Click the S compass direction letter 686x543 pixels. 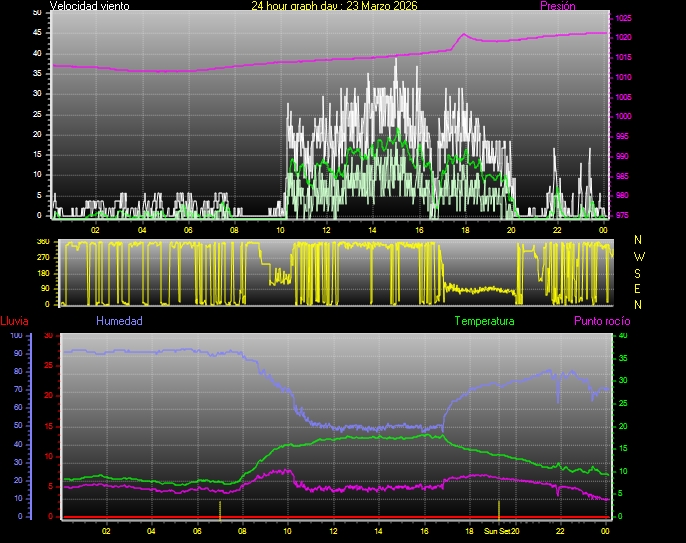pos(639,272)
